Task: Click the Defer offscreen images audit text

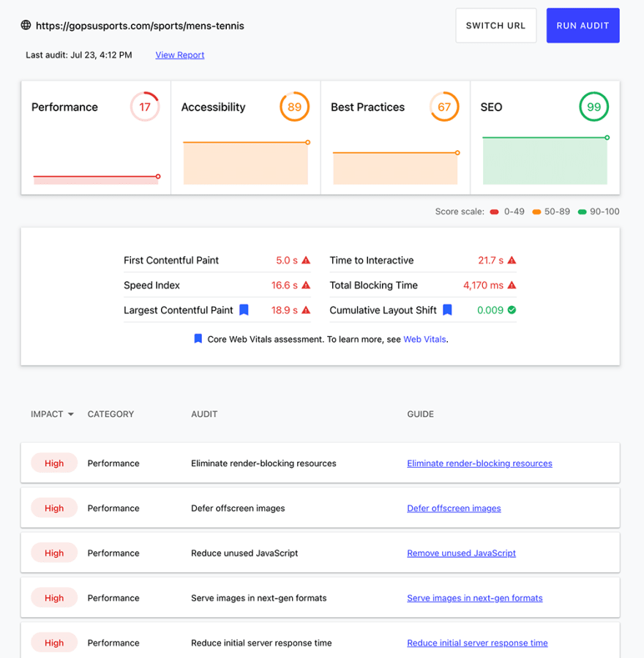Action: [238, 508]
